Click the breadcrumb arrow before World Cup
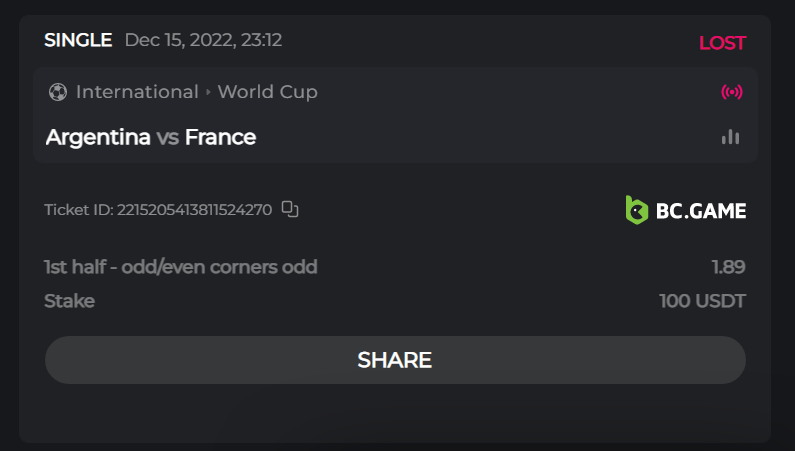 tap(208, 92)
